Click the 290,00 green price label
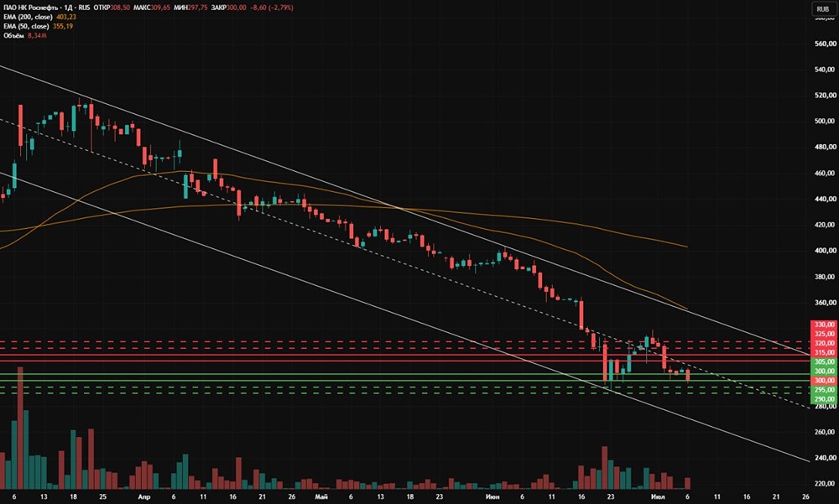This screenshot has width=839, height=504. tap(825, 399)
